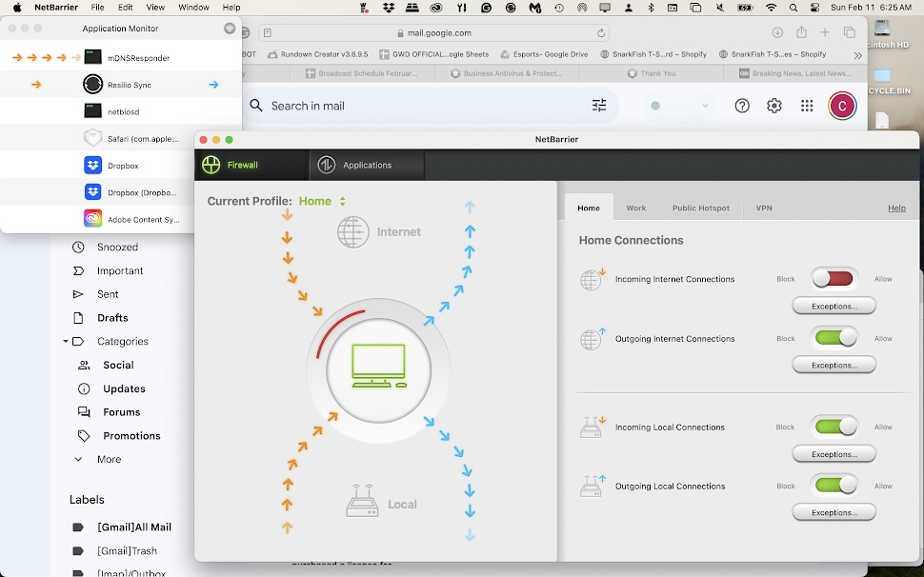Image resolution: width=924 pixels, height=577 pixels.
Task: Toggle Incoming Local Connections switch
Action: (834, 427)
